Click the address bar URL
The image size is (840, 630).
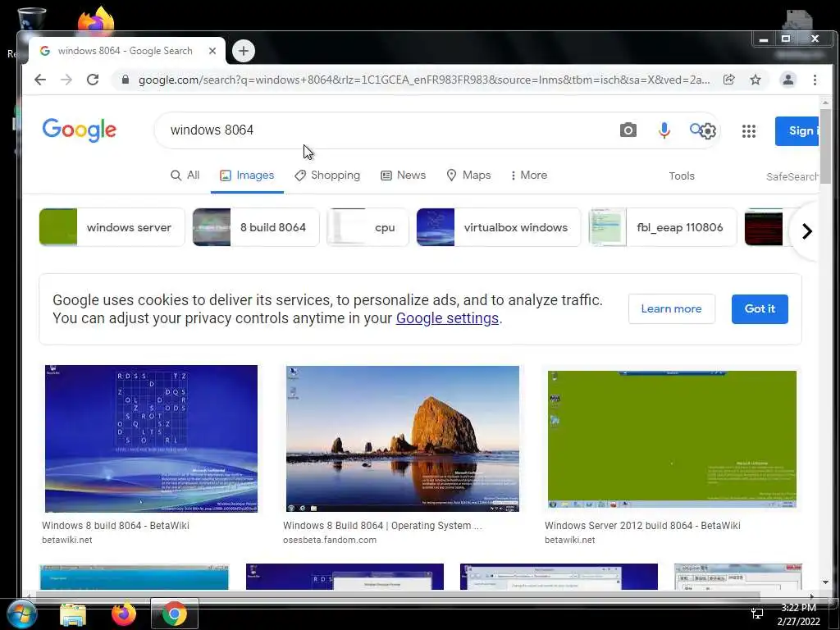pyautogui.click(x=424, y=80)
